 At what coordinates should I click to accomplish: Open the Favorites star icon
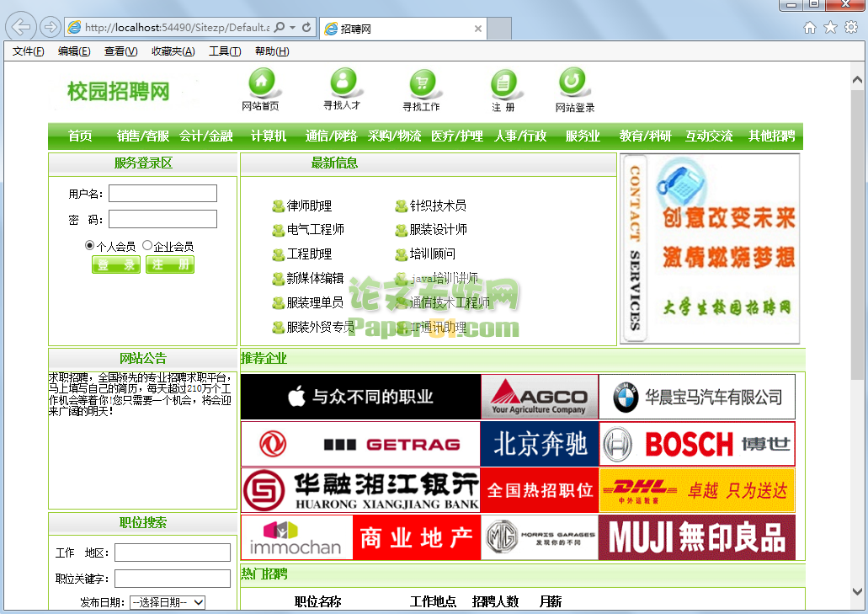(x=830, y=28)
